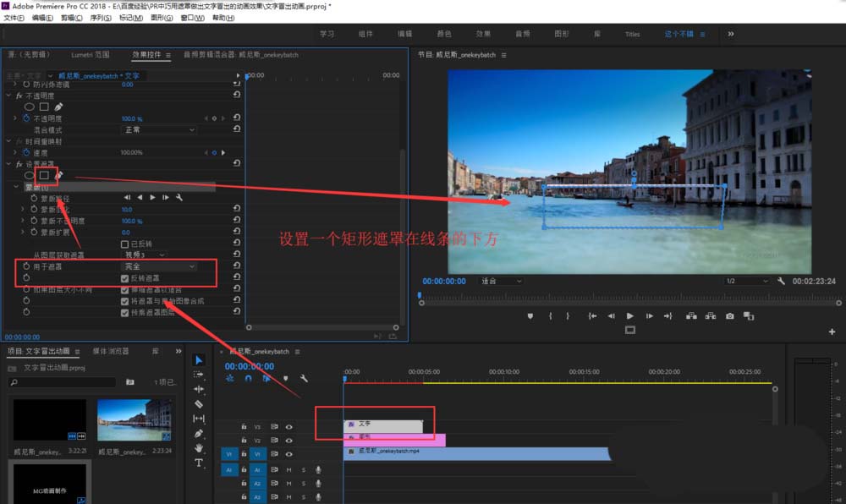Add marker in timeline panel

coord(285,378)
